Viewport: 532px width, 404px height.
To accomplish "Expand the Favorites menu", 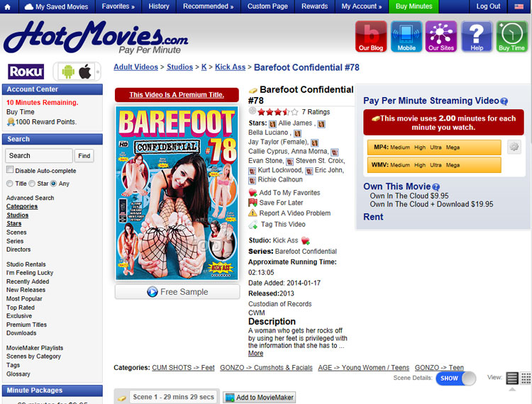I will point(118,6).
